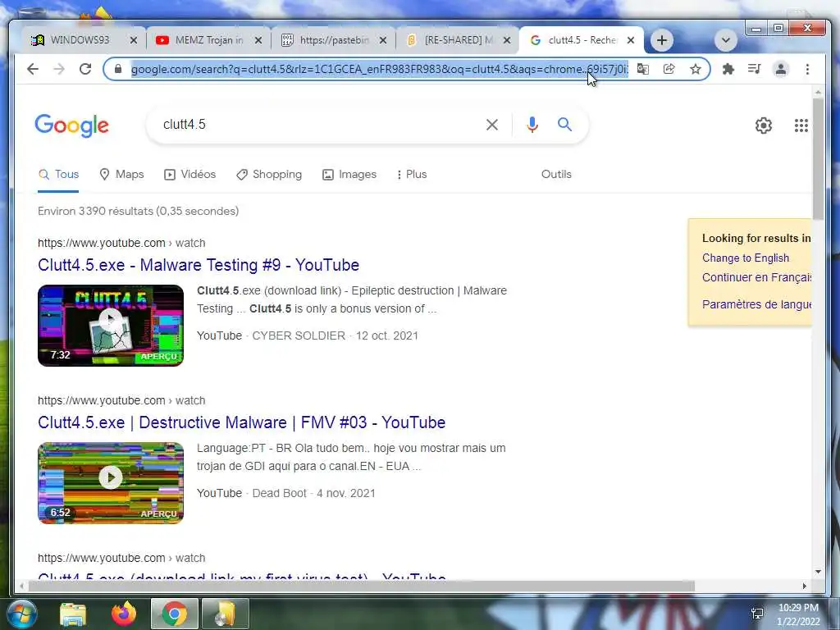This screenshot has width=840, height=630.
Task: Go back using the browser back arrow
Action: [33, 69]
